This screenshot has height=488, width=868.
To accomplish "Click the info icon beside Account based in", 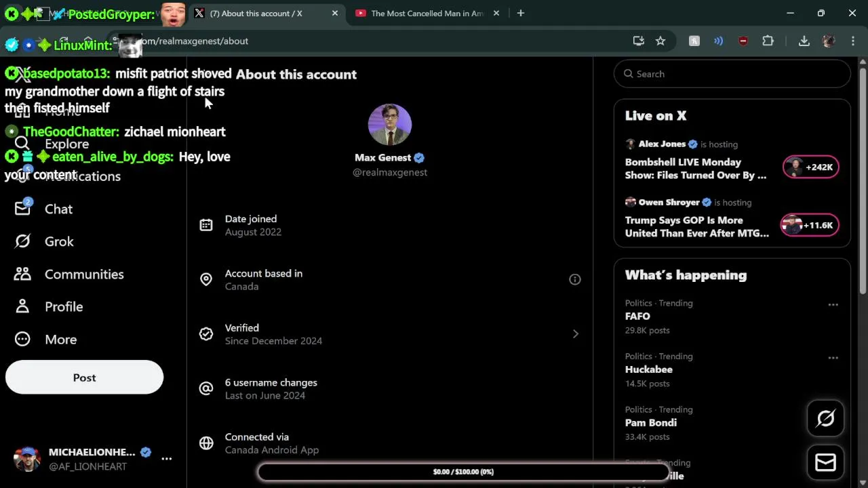I will pyautogui.click(x=575, y=279).
